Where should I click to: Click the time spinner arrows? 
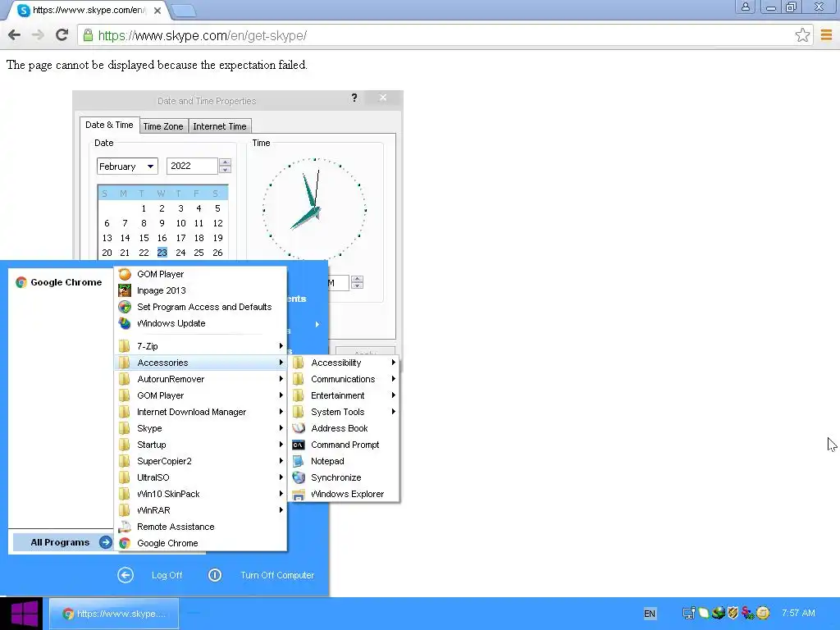coord(358,282)
